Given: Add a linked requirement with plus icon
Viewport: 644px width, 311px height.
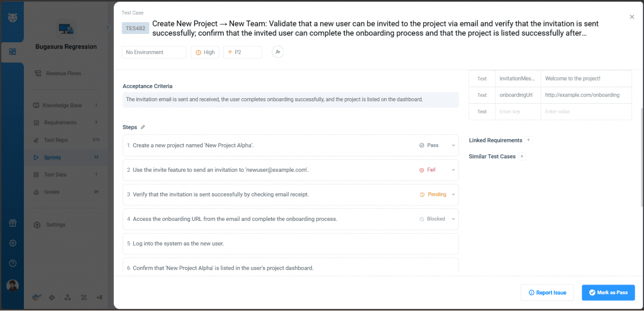Looking at the screenshot, I should click(528, 140).
